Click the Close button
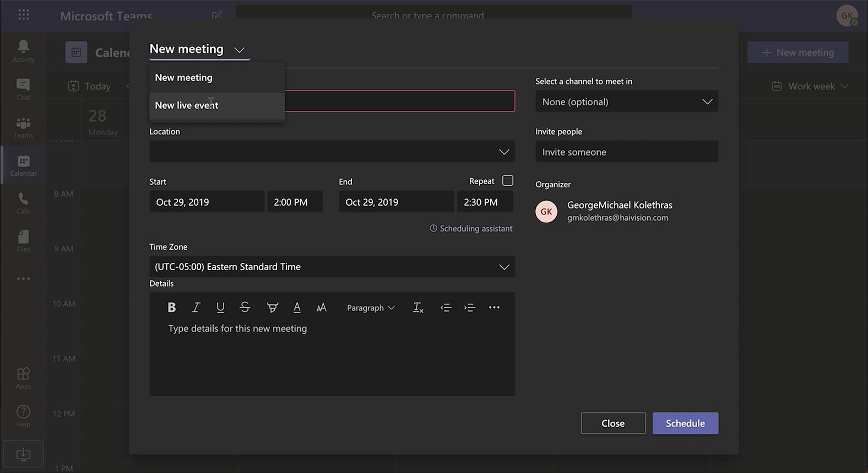The width and height of the screenshot is (868, 473). point(613,423)
